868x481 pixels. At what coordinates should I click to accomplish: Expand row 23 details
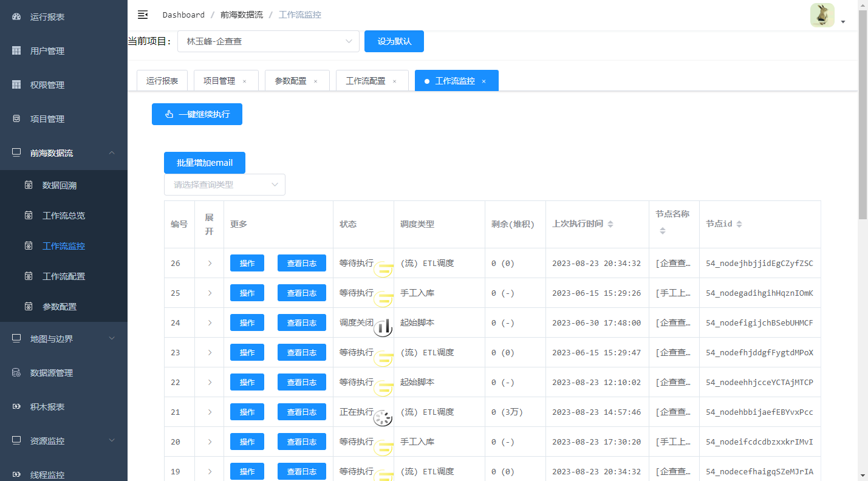pyautogui.click(x=210, y=353)
